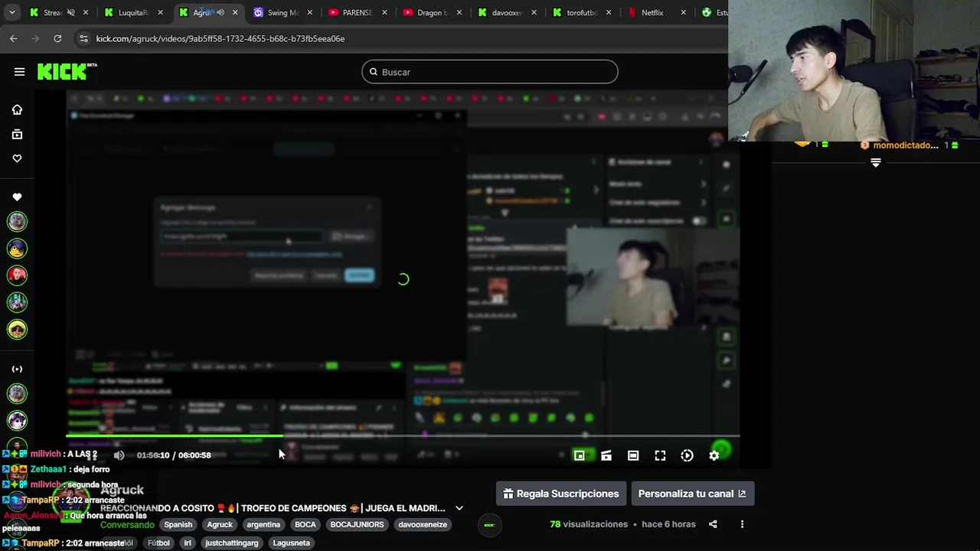Open playback speed control in player
The height and width of the screenshot is (551, 980).
687,455
